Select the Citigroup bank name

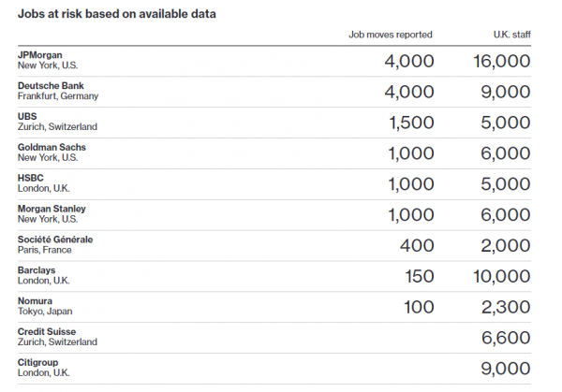click(37, 363)
